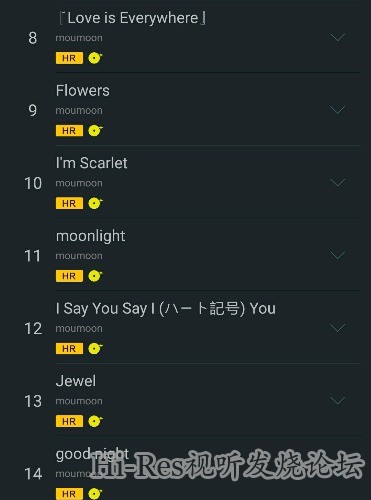Expand the chevron beside Flowers
371x500 pixels.
point(337,110)
